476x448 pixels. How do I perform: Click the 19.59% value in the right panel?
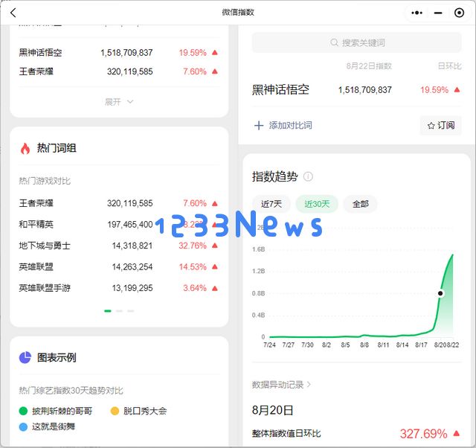pyautogui.click(x=434, y=90)
